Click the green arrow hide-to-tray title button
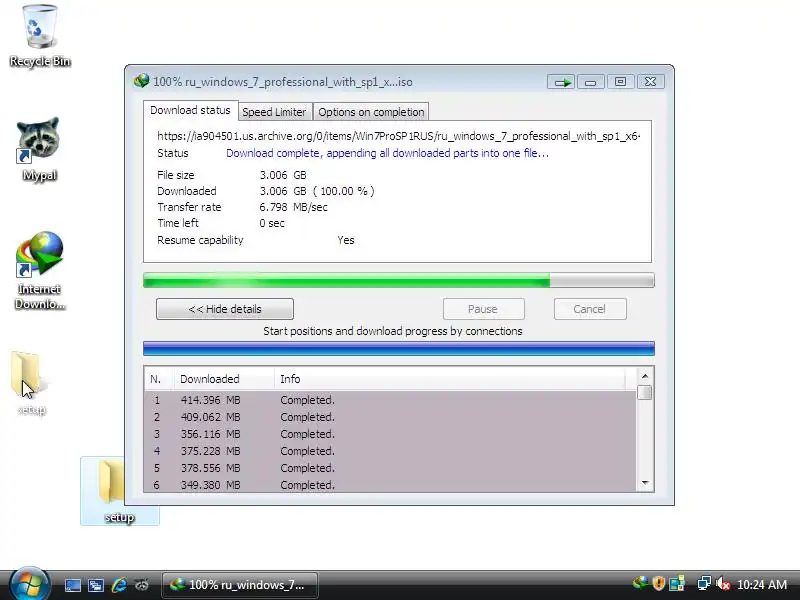Image resolution: width=800 pixels, height=600 pixels. [562, 82]
